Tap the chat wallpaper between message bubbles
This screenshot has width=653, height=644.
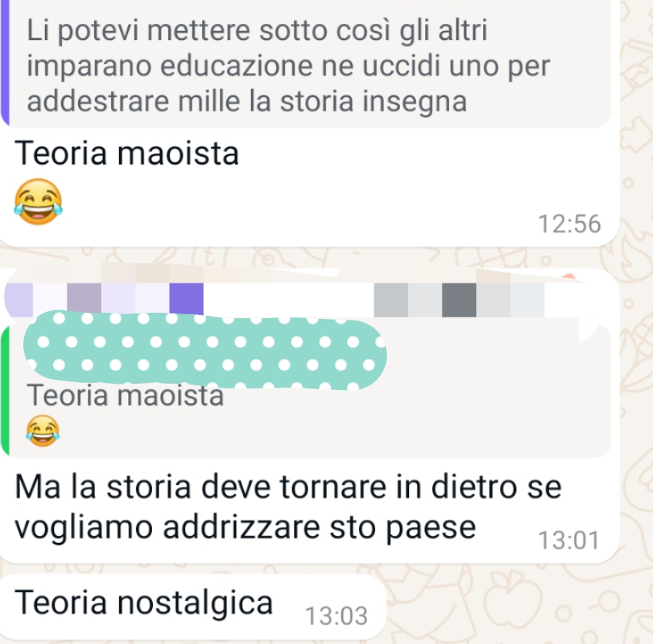pyautogui.click(x=308, y=257)
